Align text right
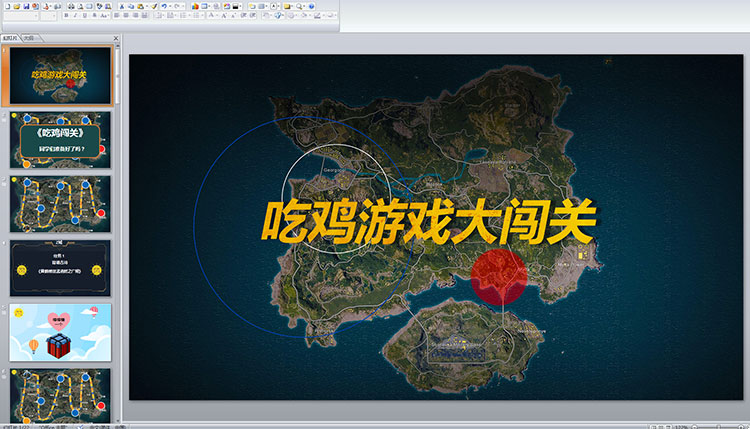This screenshot has height=429, width=750. (x=135, y=15)
